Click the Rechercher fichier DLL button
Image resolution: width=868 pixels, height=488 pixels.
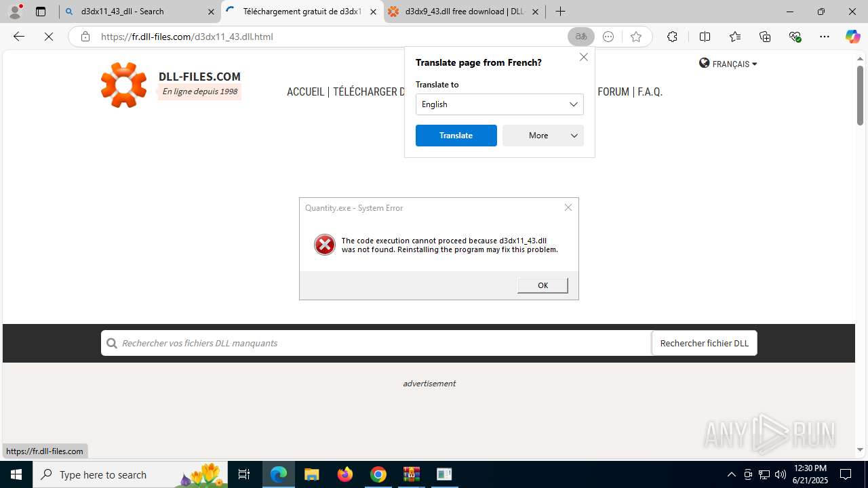tap(704, 343)
